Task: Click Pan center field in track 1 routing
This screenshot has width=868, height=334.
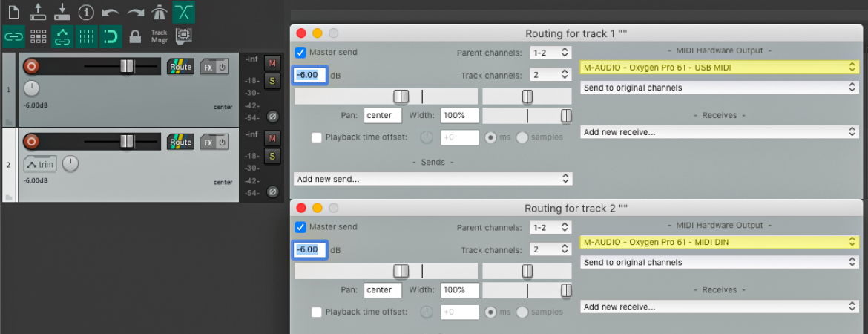Action: pyautogui.click(x=383, y=115)
